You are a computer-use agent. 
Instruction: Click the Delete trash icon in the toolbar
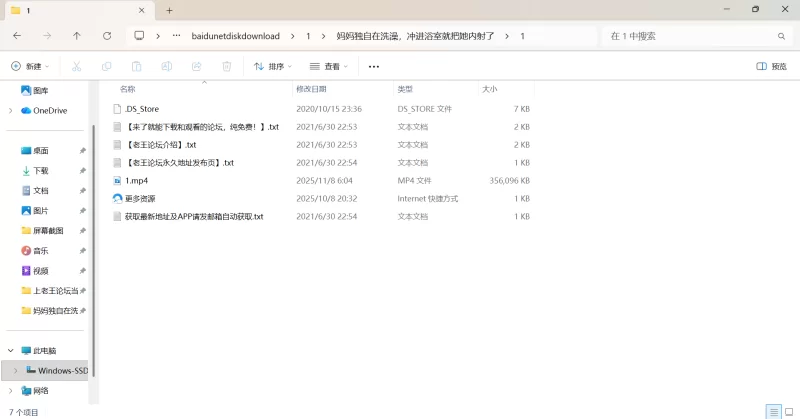pos(227,66)
